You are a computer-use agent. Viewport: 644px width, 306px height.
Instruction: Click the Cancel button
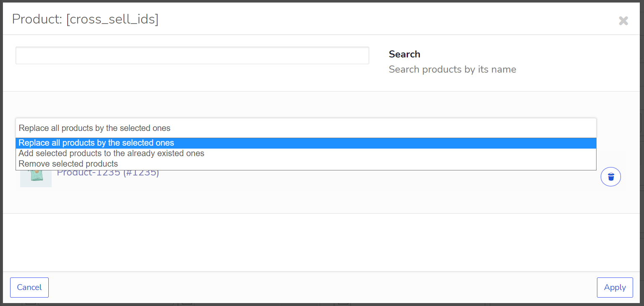(29, 288)
